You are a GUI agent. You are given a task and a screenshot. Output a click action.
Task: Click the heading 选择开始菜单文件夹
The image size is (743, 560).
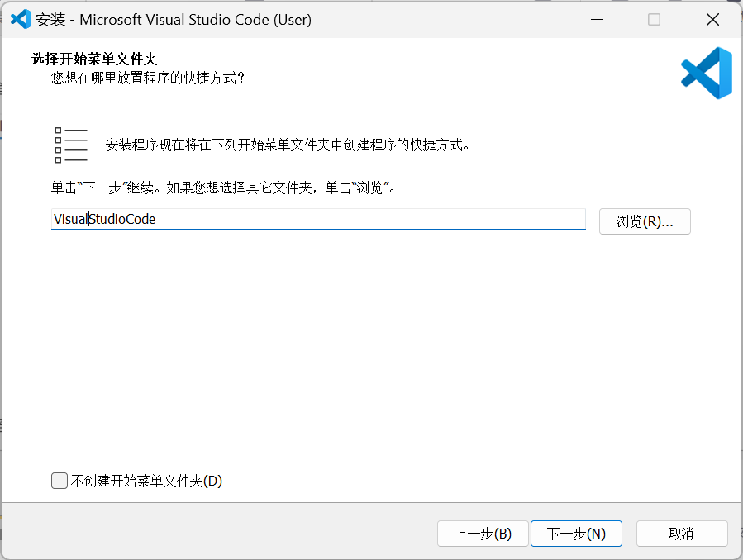tap(94, 59)
